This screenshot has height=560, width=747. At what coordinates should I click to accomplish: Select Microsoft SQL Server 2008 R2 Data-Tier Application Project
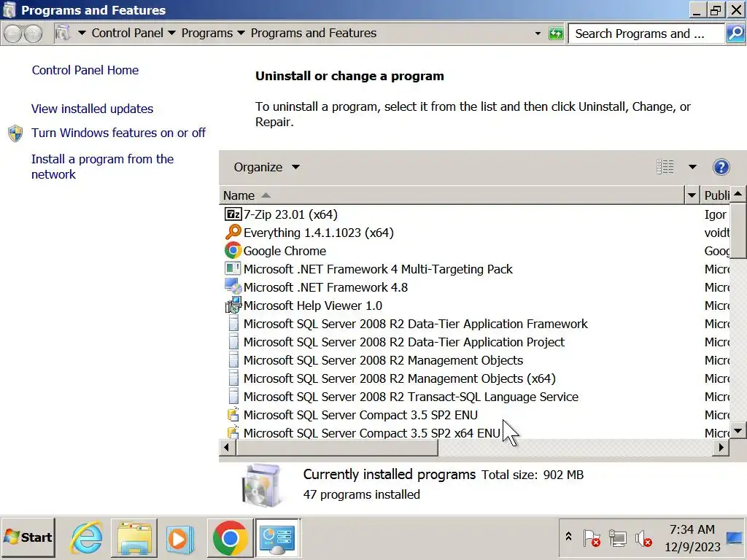[x=403, y=342]
